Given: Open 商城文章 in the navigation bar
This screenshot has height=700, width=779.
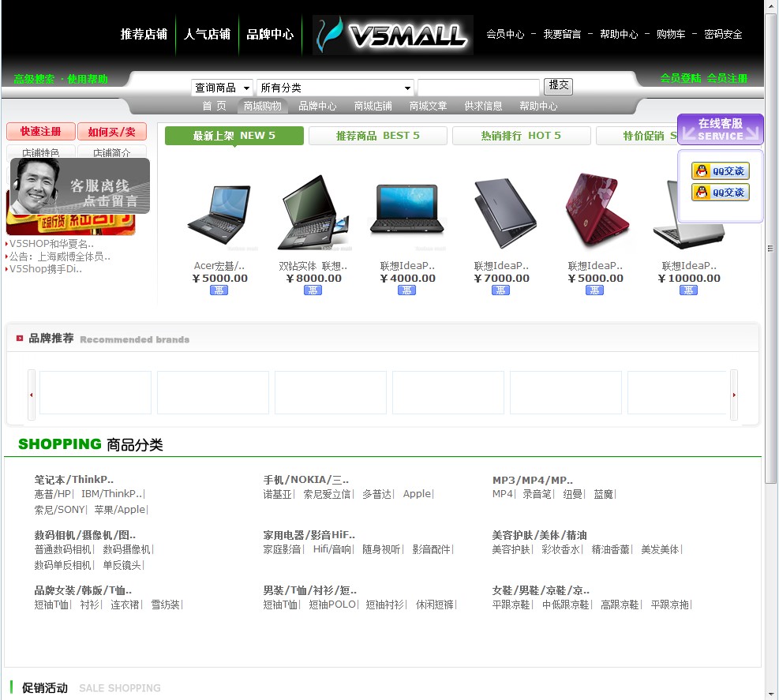Looking at the screenshot, I should pyautogui.click(x=428, y=106).
